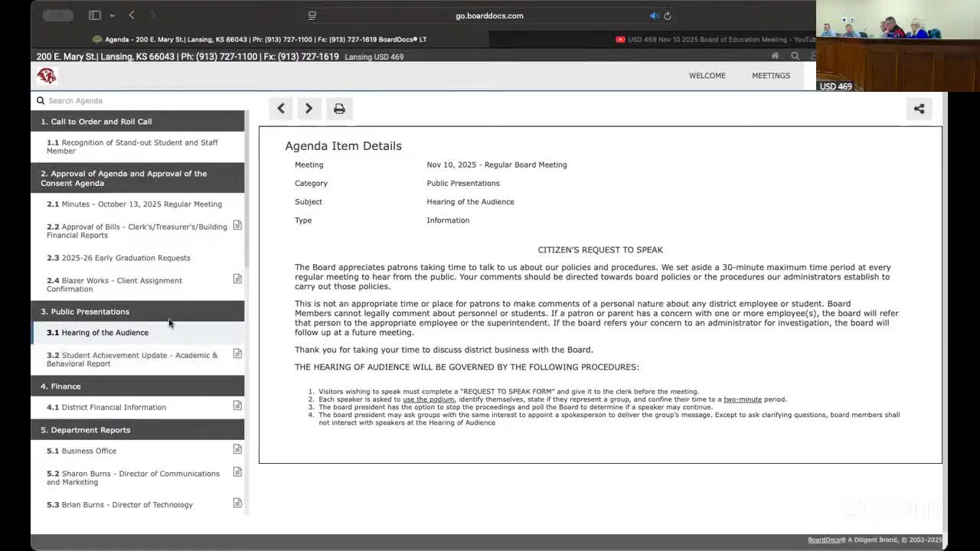This screenshot has height=551, width=980.
Task: Go back using the browser back arrow
Action: tap(132, 15)
